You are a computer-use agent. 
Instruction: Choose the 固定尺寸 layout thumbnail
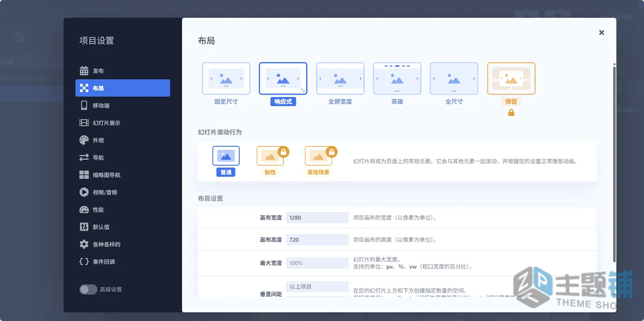pos(226,78)
